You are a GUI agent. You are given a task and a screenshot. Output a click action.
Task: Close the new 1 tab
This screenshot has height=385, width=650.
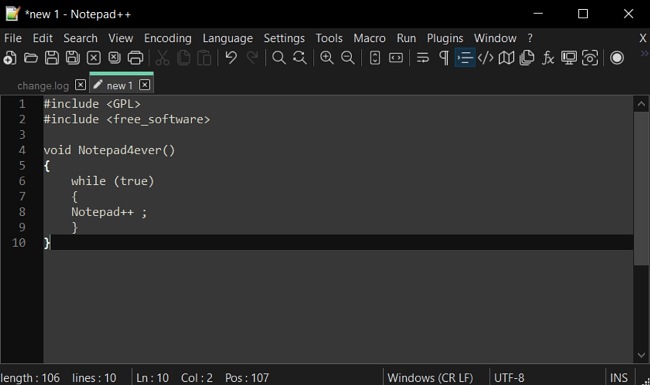pos(144,85)
